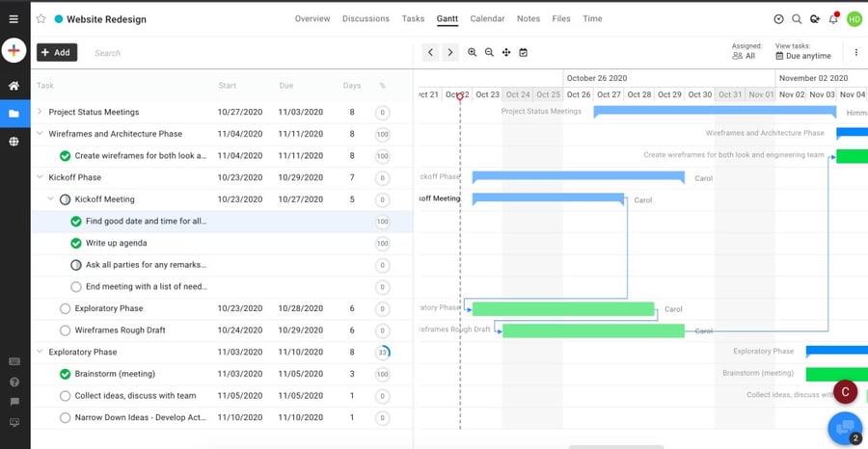Switch to the Calendar tab
The image size is (868, 449).
487,18
